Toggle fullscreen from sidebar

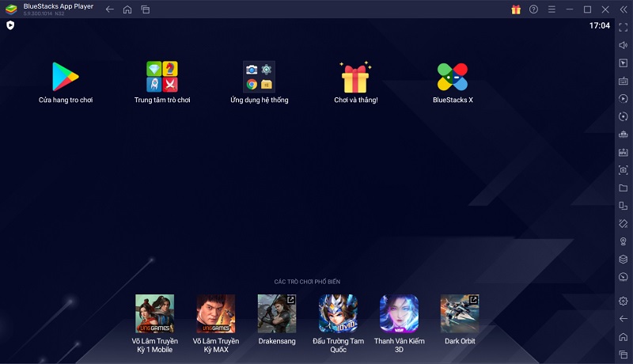[x=624, y=28]
